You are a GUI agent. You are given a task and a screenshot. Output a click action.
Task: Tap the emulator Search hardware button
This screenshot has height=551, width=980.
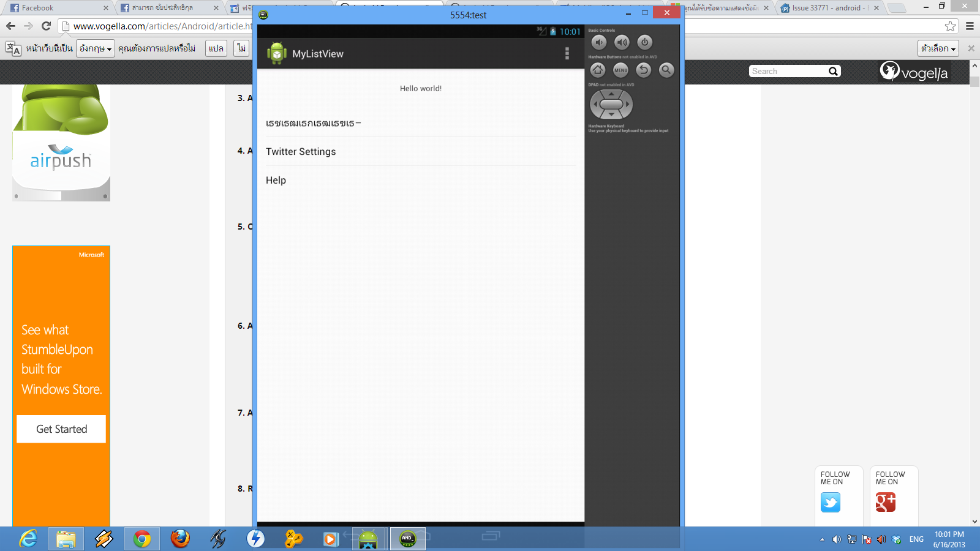666,70
